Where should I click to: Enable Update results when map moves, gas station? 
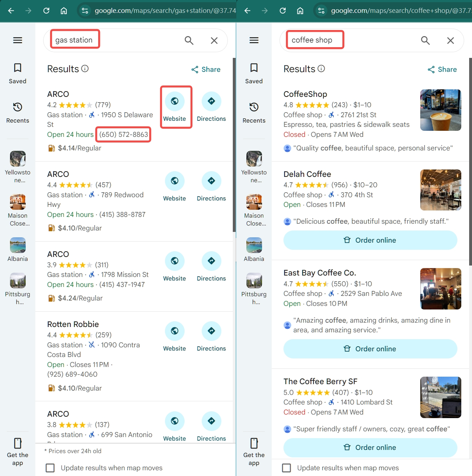pos(50,468)
